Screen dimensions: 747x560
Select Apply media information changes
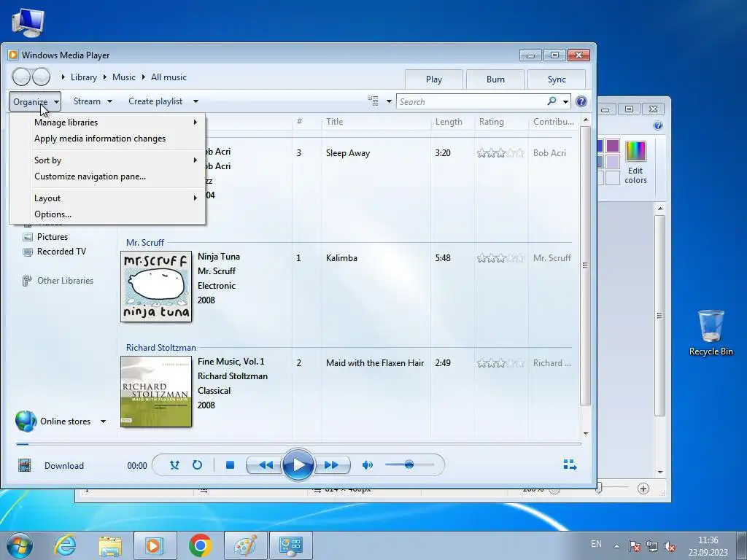108,139
